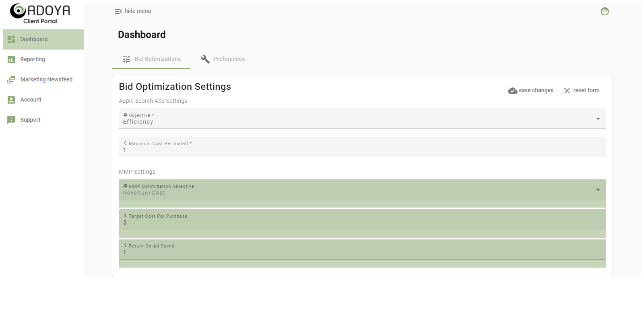644x318 pixels.
Task: Open Marketing Newsfeed page
Action: [x=43, y=80]
